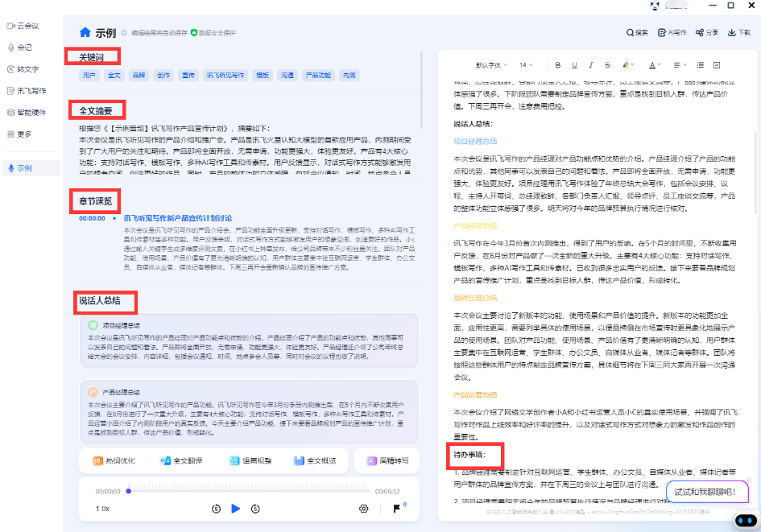Apply strikethrough formatting in the editor toolbar
Image resolution: width=761 pixels, height=532 pixels.
607,65
